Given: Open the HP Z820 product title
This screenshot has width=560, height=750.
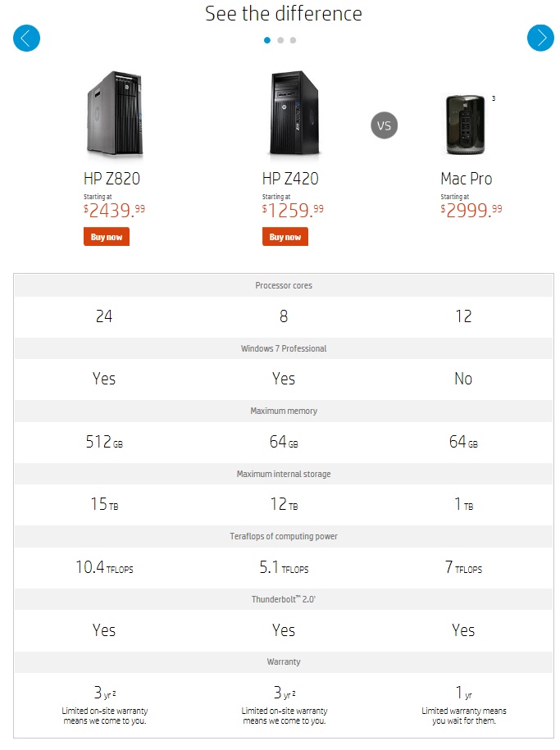Looking at the screenshot, I should tap(112, 179).
